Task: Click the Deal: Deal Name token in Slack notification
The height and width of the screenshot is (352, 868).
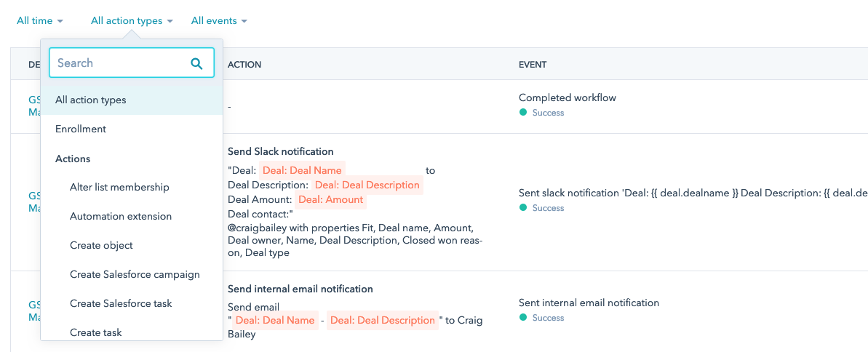Action: (x=302, y=170)
